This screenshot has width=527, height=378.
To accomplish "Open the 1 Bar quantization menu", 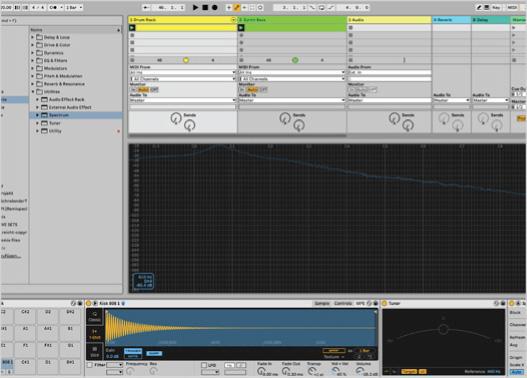I will (x=74, y=7).
